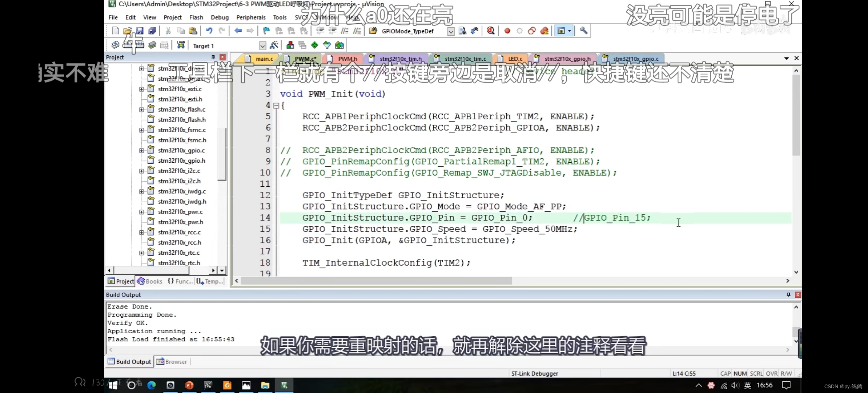Rebuild all target files
The width and height of the screenshot is (868, 393).
[x=140, y=45]
